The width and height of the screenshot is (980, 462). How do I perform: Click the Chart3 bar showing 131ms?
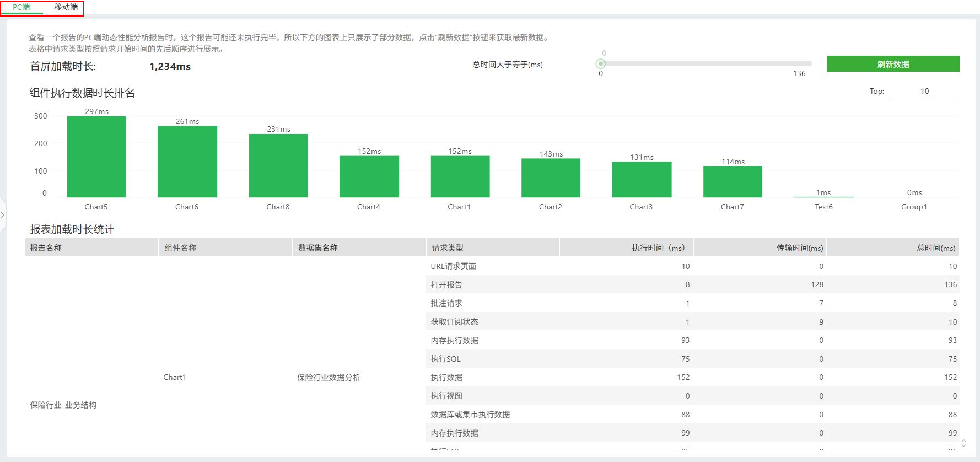(642, 179)
